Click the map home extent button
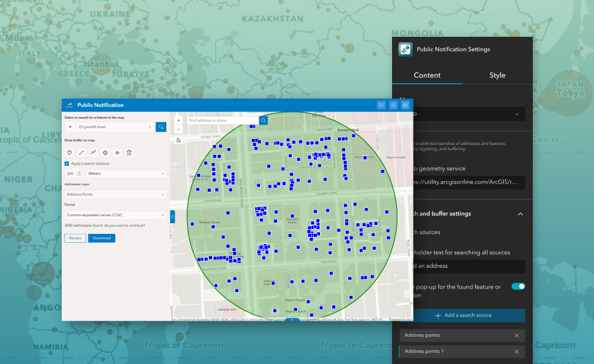This screenshot has height=364, width=594. pyautogui.click(x=178, y=141)
